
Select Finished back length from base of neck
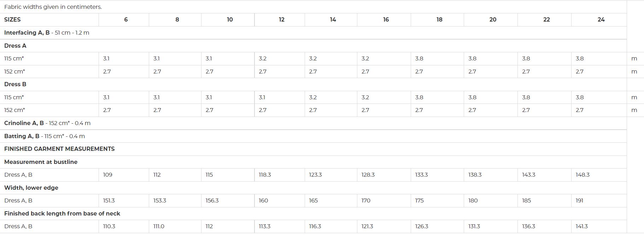(x=62, y=213)
